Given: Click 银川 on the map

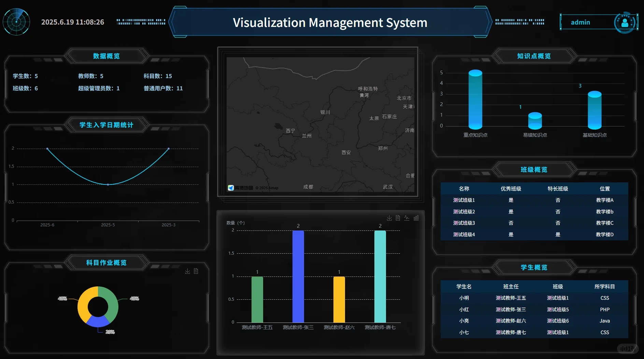Looking at the screenshot, I should [x=325, y=112].
